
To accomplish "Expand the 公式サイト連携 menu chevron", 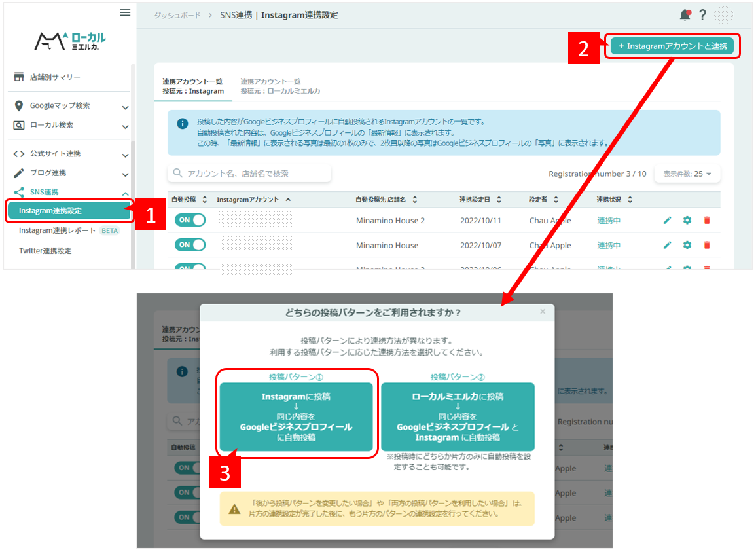I will (x=126, y=155).
